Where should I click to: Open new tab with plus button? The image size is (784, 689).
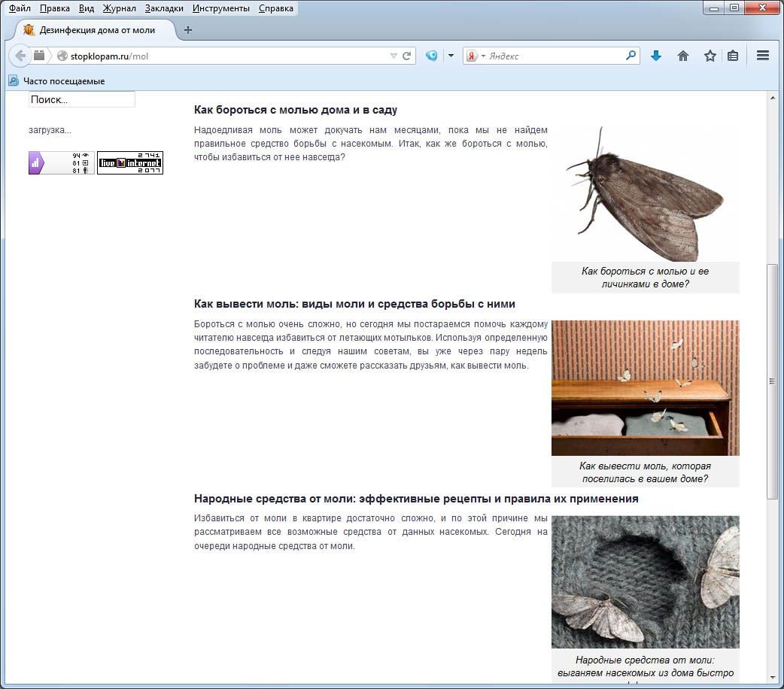tap(188, 30)
